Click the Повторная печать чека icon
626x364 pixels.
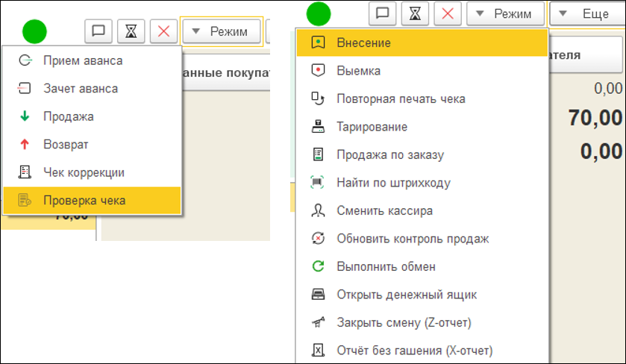pos(319,98)
